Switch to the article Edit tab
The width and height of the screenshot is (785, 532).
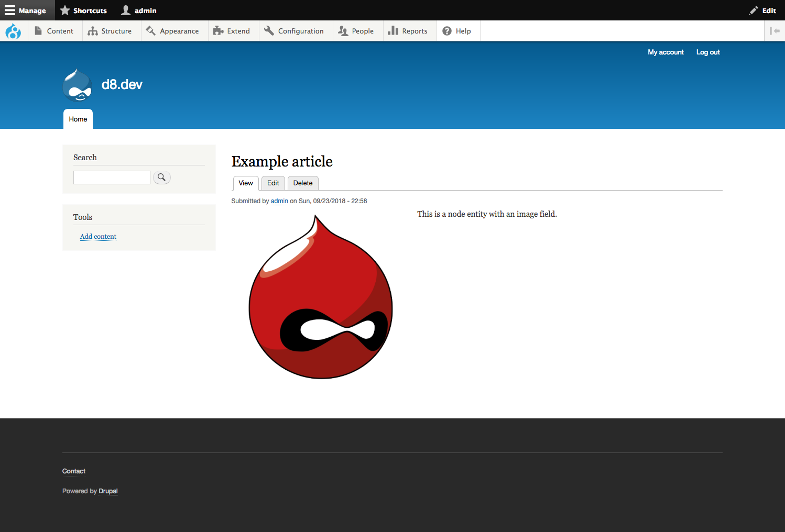tap(273, 183)
